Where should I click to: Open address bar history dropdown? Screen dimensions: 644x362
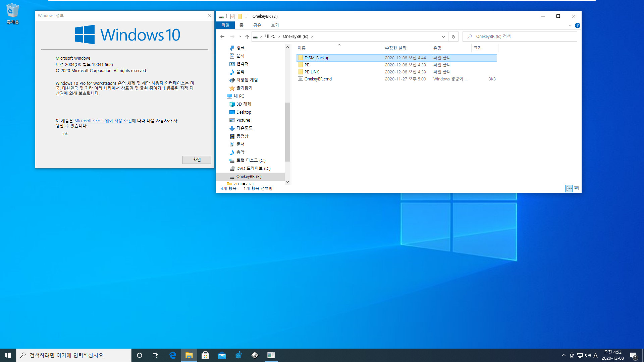tap(443, 37)
